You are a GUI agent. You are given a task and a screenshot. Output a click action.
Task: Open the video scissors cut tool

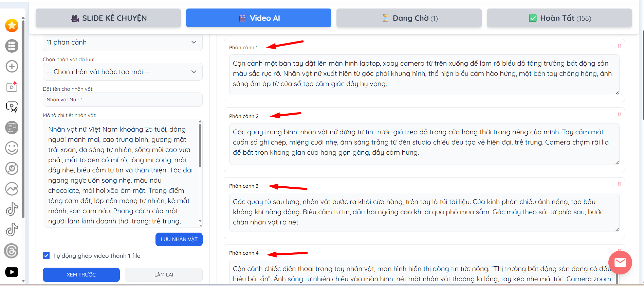pos(12,107)
